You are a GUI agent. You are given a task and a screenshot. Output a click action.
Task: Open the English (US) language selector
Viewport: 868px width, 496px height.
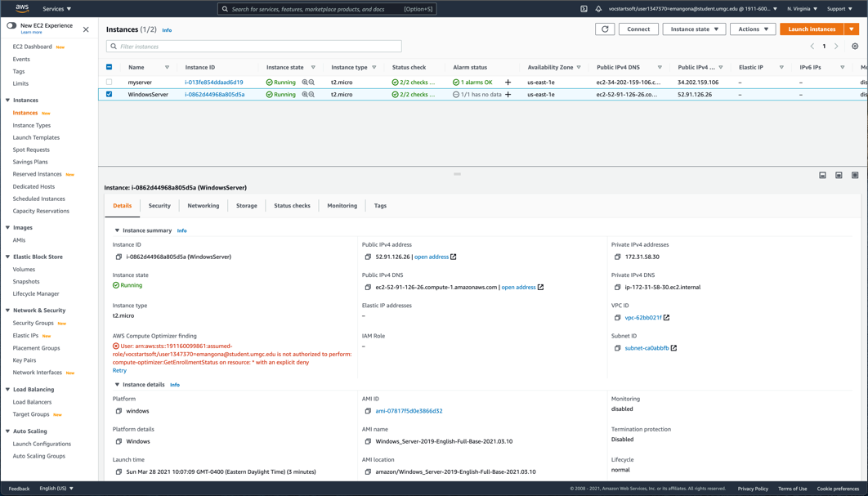tap(56, 489)
